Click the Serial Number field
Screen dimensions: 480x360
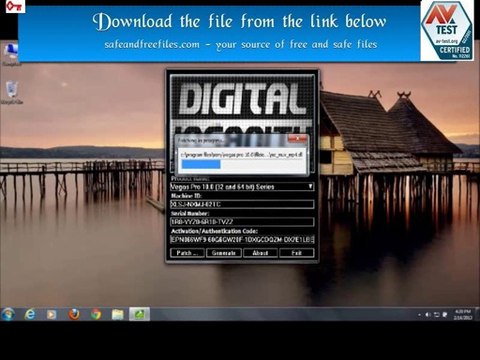tap(242, 222)
